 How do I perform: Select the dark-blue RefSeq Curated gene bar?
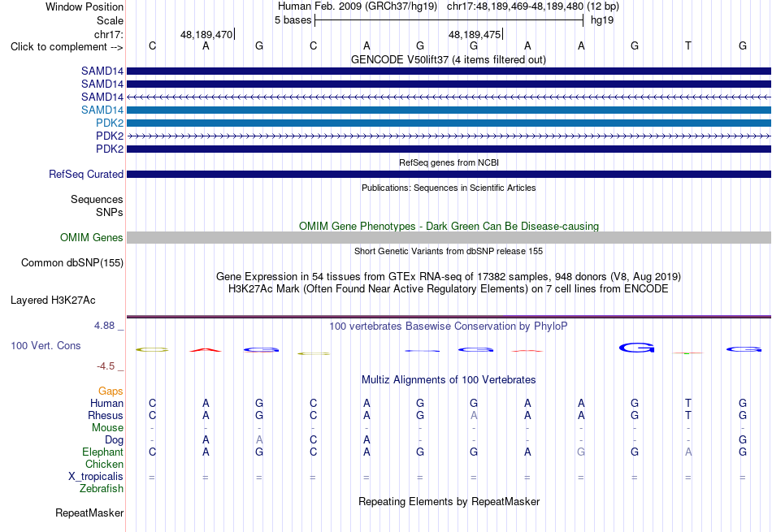click(x=449, y=174)
